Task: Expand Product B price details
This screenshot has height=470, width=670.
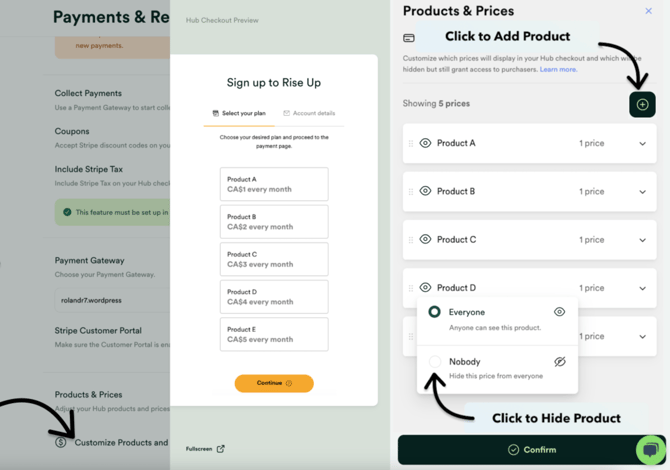Action: pos(642,192)
